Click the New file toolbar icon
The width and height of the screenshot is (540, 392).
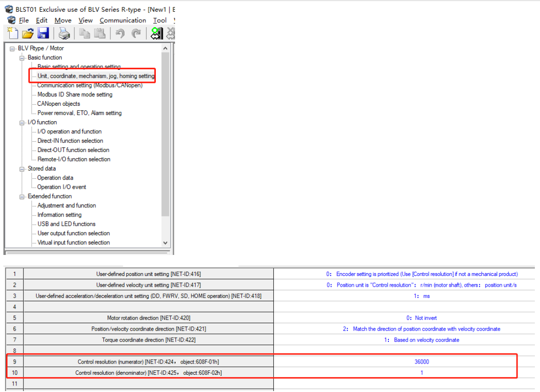(13, 33)
